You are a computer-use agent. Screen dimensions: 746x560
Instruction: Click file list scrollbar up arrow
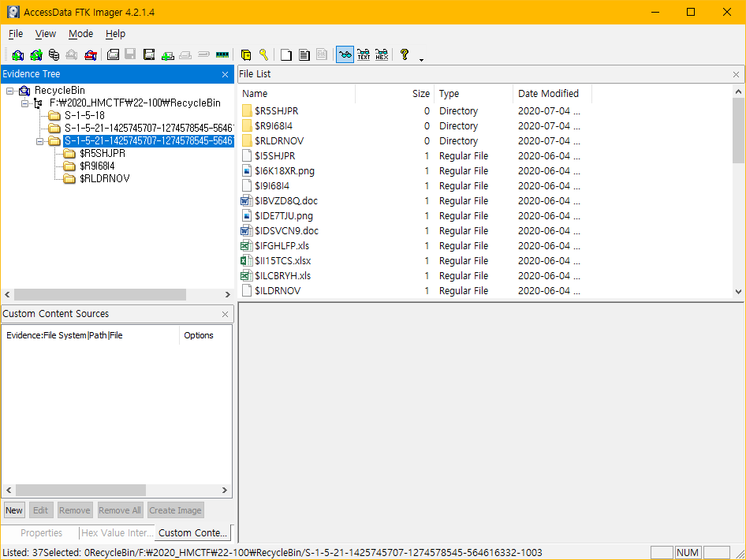click(738, 91)
